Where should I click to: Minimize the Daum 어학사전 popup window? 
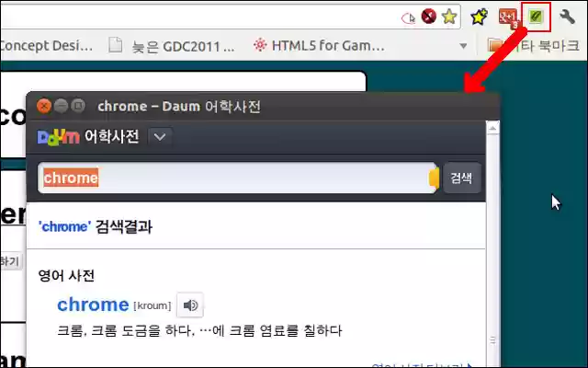coord(61,107)
